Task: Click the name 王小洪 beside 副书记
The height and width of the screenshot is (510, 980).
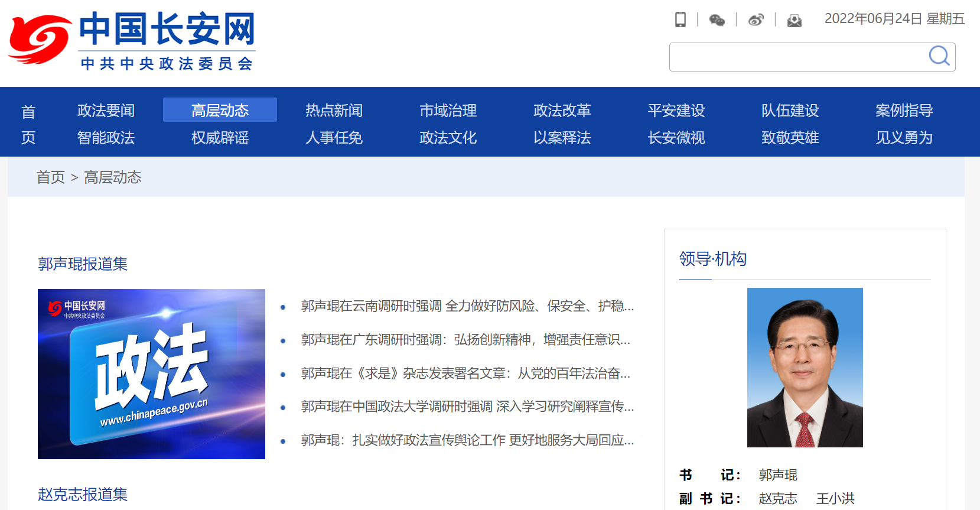Action: [x=835, y=499]
